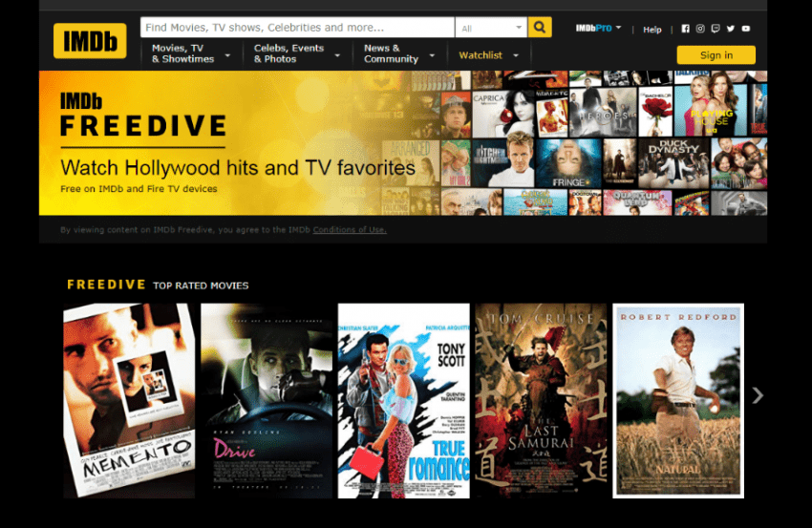Expand Celebs, Events & Photos menu

pos(297,53)
